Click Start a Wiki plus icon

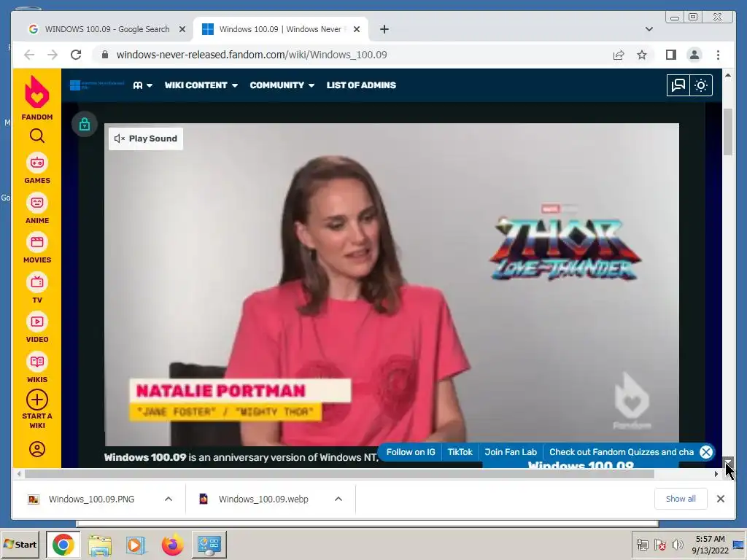37,400
